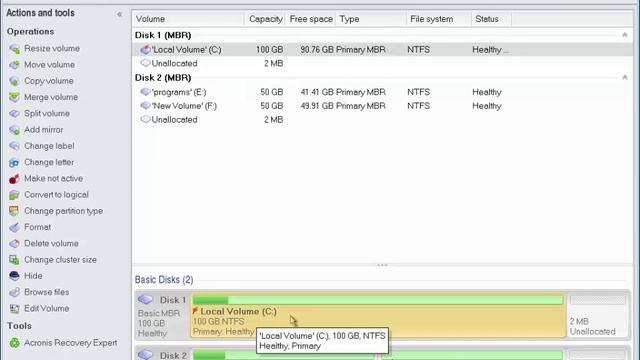This screenshot has width=640, height=360.
Task: Click the Local Volume (C:) row icon
Action: (145, 50)
